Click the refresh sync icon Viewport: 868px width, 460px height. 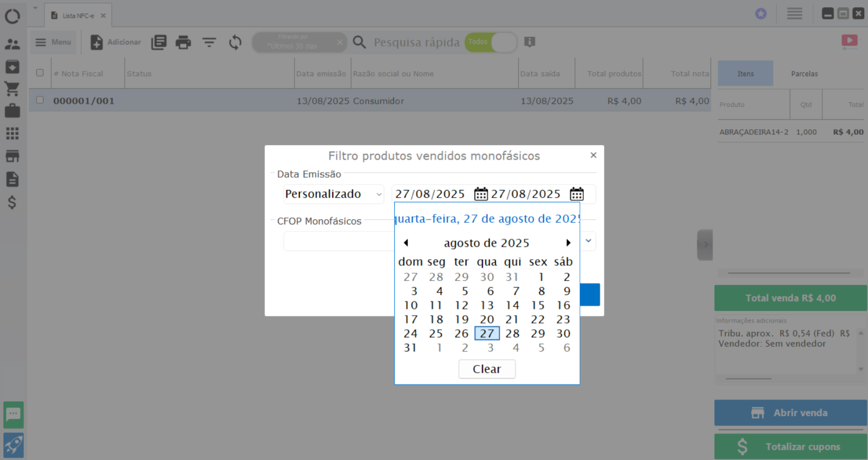pos(235,42)
